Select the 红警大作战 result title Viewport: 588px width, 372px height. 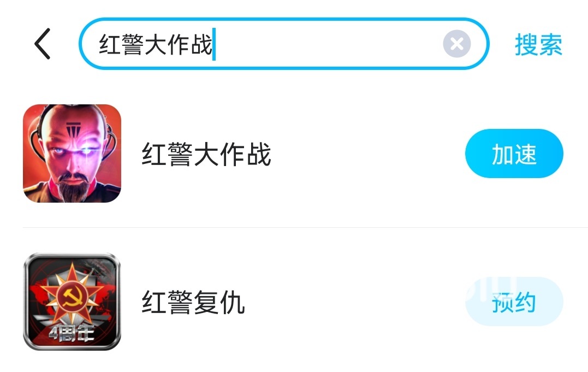pyautogui.click(x=206, y=154)
